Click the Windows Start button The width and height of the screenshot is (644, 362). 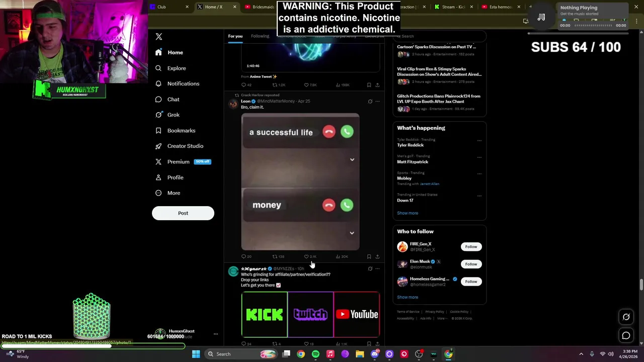coord(196,354)
